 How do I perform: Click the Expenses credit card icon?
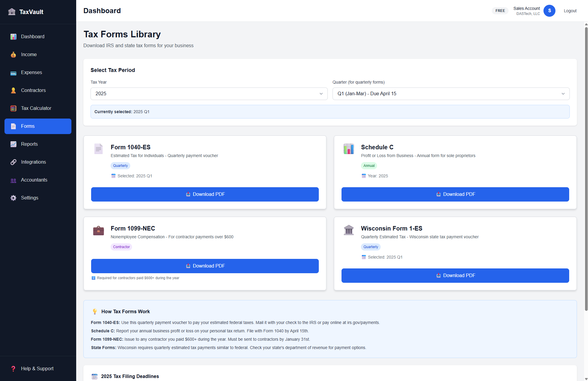[13, 73]
